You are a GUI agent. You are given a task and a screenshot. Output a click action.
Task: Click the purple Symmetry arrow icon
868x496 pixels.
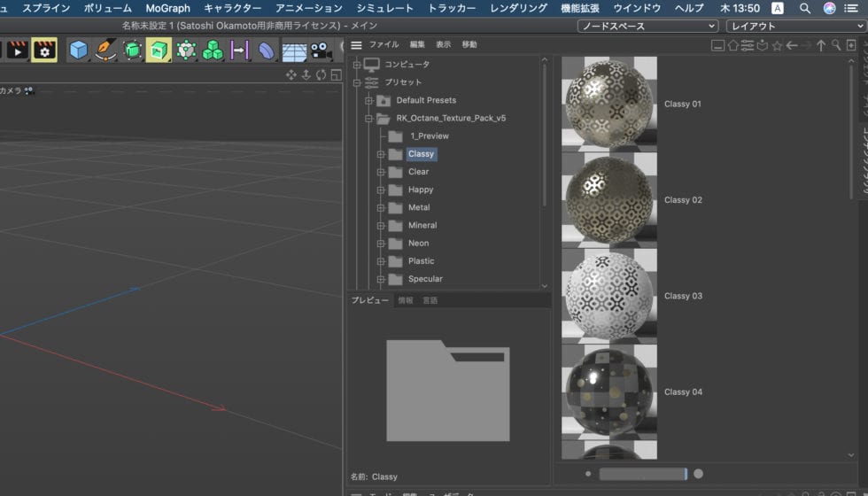239,50
